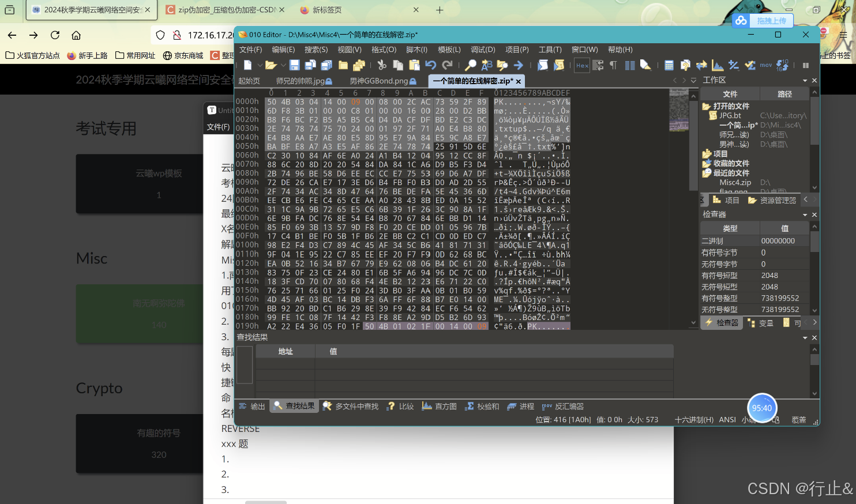Open the 搜索(S) menu
The image size is (856, 504).
coord(316,50)
